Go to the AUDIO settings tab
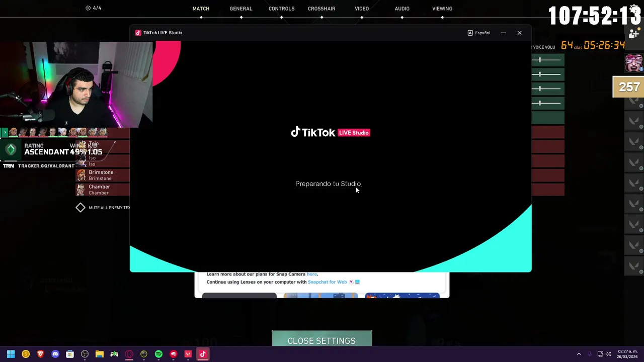Image resolution: width=644 pixels, height=362 pixels. coord(402,9)
